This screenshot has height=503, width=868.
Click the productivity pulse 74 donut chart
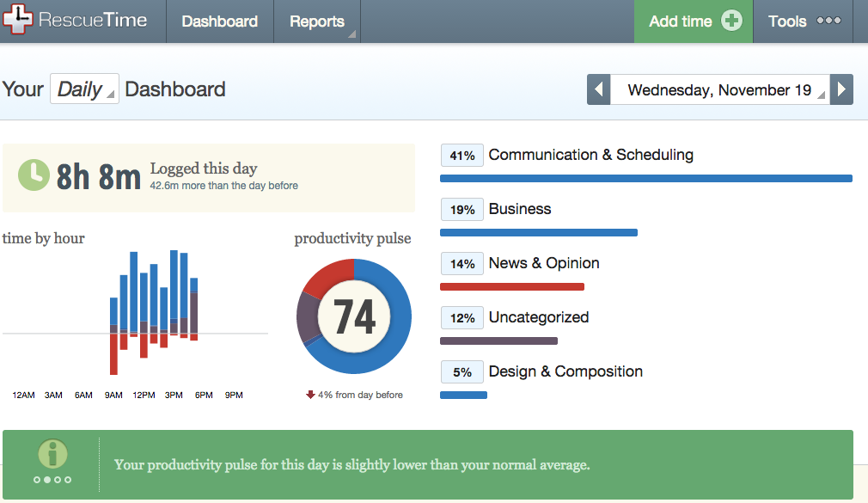[x=354, y=316]
